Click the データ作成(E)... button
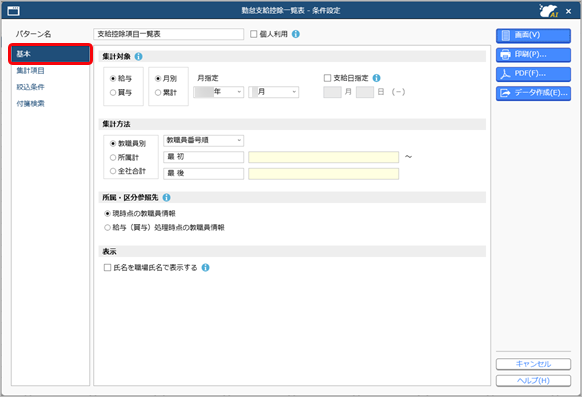 533,93
